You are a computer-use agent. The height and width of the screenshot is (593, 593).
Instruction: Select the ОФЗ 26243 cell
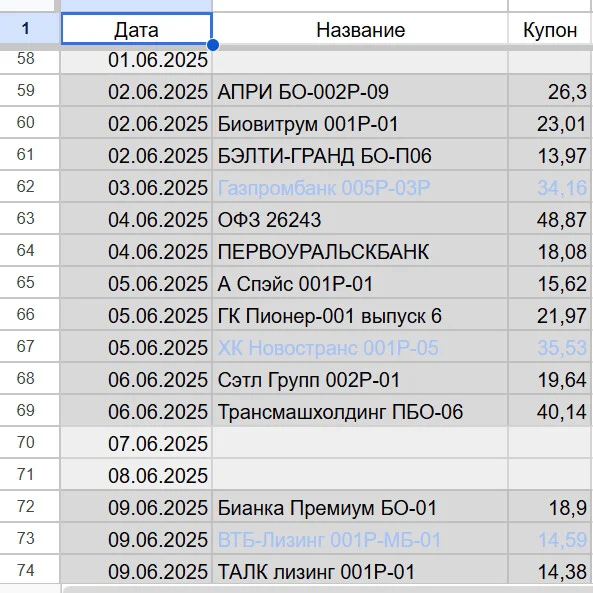pyautogui.click(x=360, y=219)
